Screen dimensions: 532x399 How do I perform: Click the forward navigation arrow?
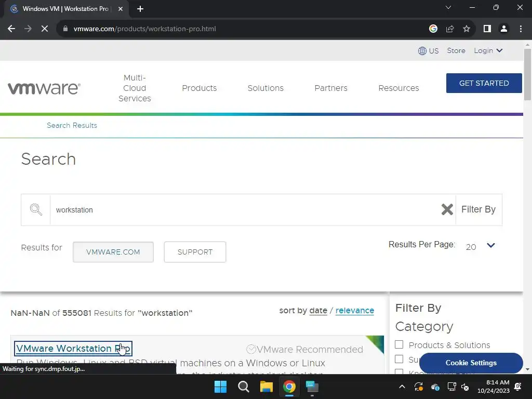28,29
